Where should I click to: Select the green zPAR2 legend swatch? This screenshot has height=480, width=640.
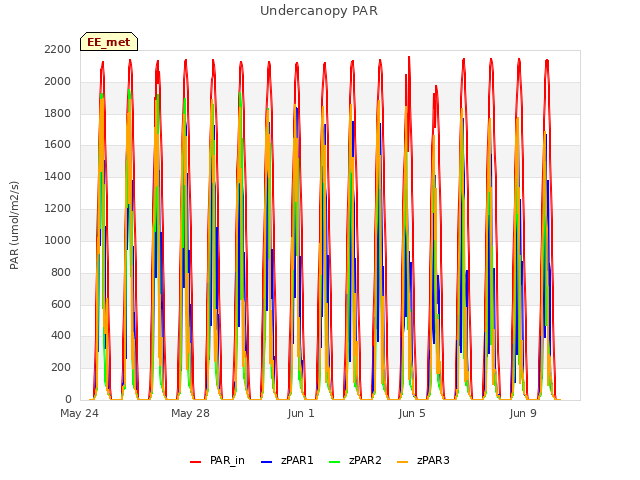[334, 462]
